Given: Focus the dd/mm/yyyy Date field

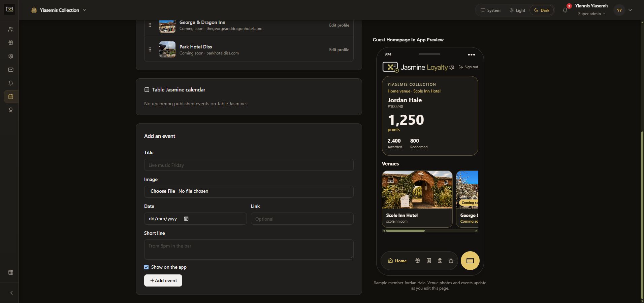Looking at the screenshot, I should [195, 219].
